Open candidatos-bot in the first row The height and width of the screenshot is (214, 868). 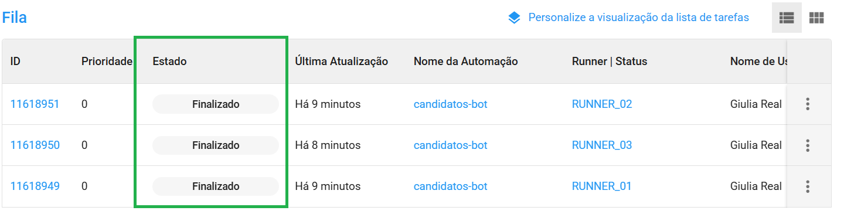coord(451,104)
